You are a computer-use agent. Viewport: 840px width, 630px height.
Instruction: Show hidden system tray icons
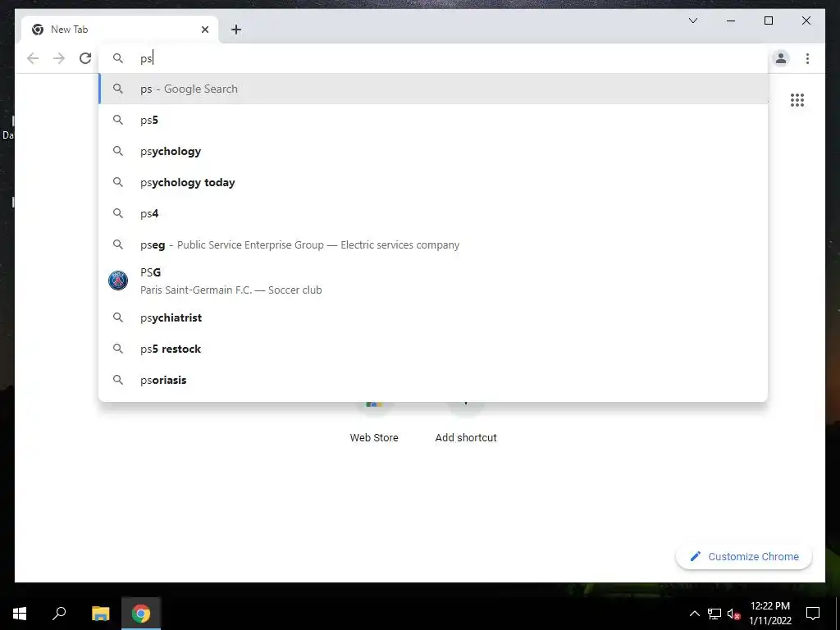click(x=694, y=614)
